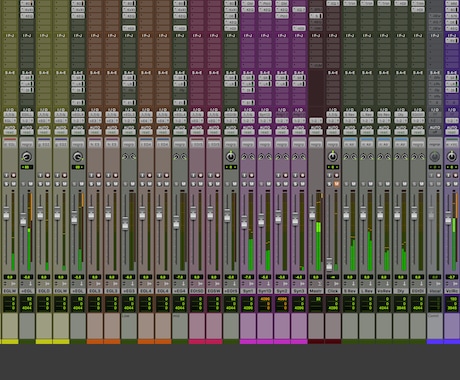460x380 pixels.
Task: Open automation mode selector on Vocal track
Action: point(435,132)
